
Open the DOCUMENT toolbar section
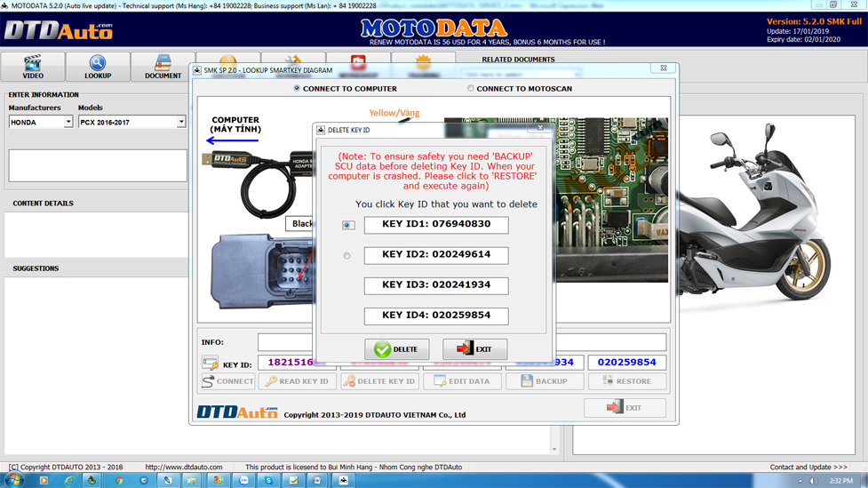click(163, 67)
